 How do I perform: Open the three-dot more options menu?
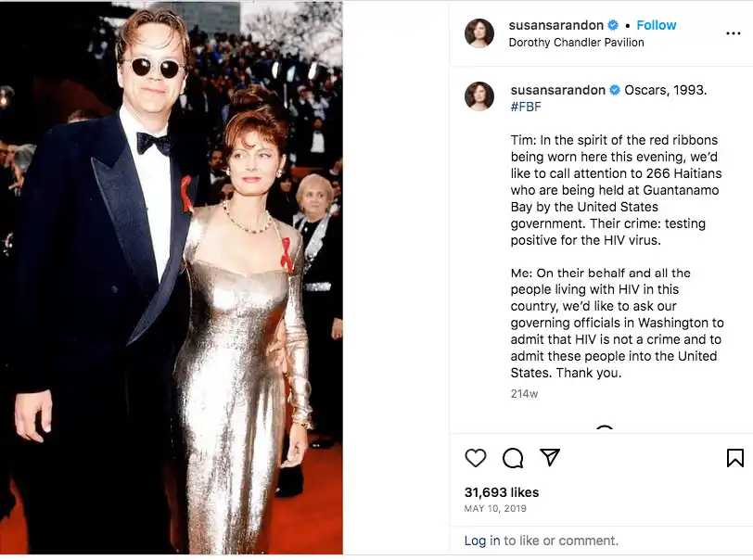[733, 32]
